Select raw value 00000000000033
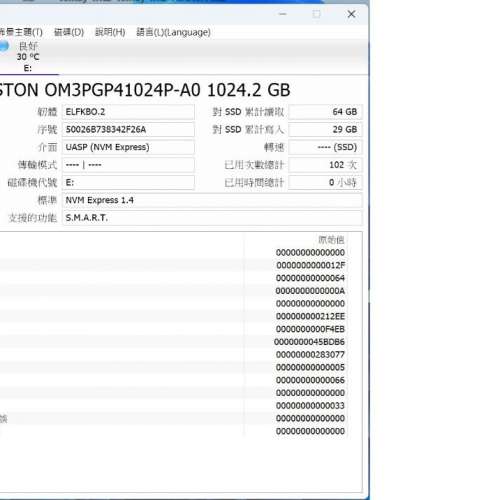 tap(310, 406)
